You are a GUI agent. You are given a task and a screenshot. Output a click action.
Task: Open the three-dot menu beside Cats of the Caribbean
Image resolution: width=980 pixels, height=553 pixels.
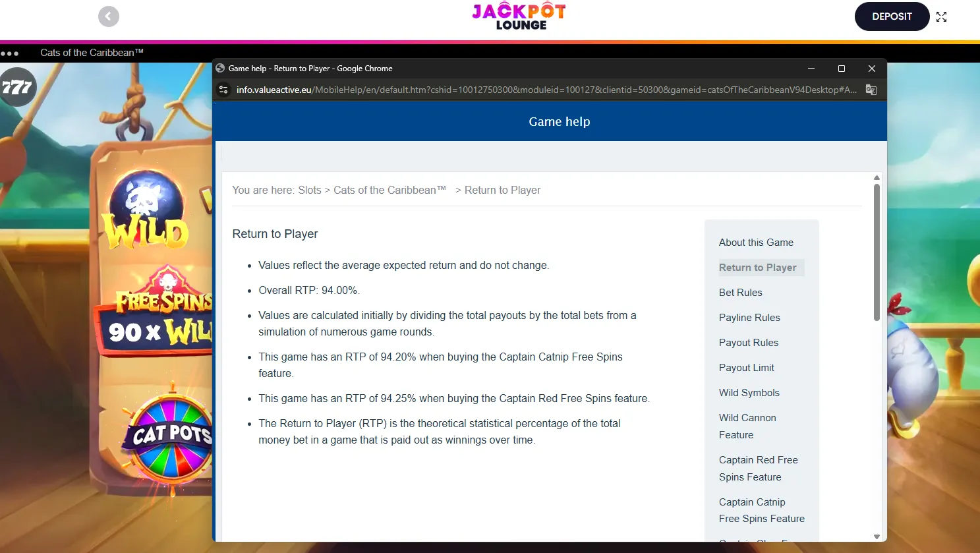[x=10, y=53]
